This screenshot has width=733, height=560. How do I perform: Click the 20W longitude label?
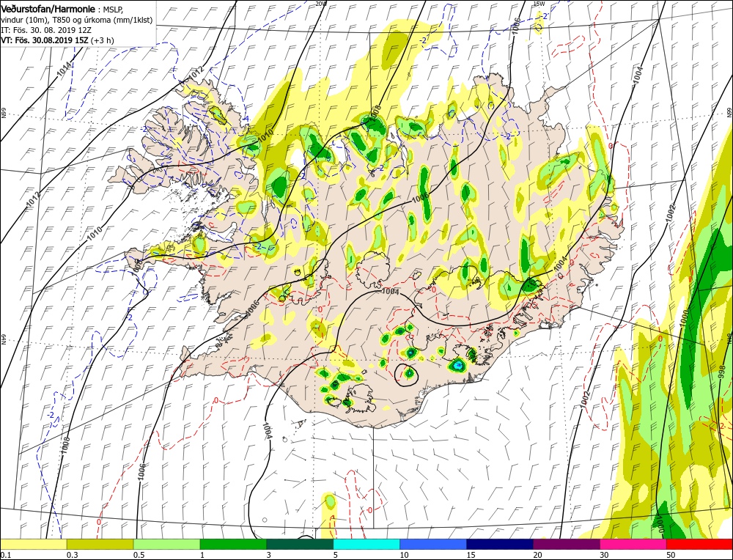tap(320, 4)
